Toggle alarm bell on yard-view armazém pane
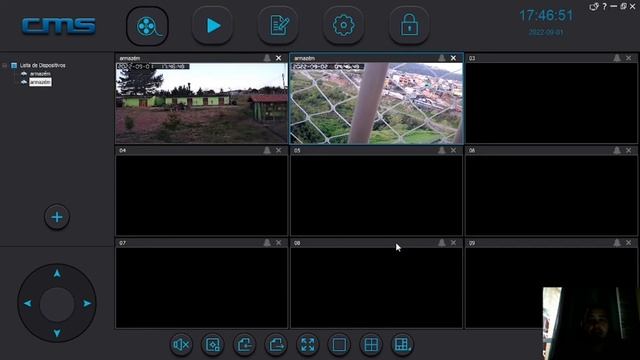640x360 pixels. 267,58
